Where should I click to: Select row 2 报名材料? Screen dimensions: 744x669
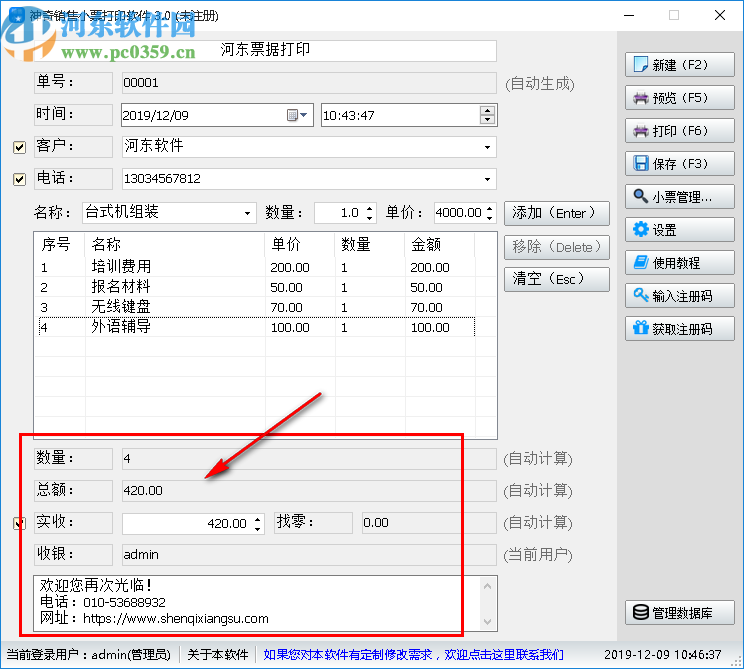tap(257, 287)
